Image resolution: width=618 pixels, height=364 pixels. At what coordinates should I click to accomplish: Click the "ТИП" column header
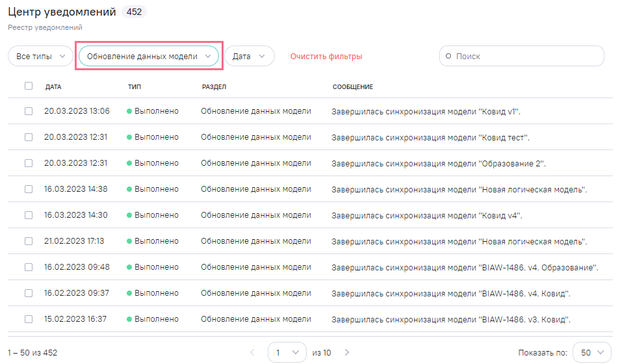[135, 86]
